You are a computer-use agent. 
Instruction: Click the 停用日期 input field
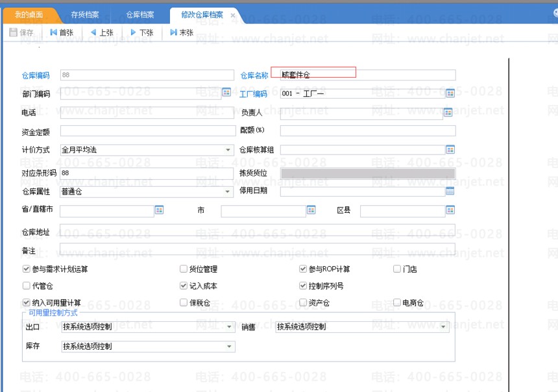[363, 191]
